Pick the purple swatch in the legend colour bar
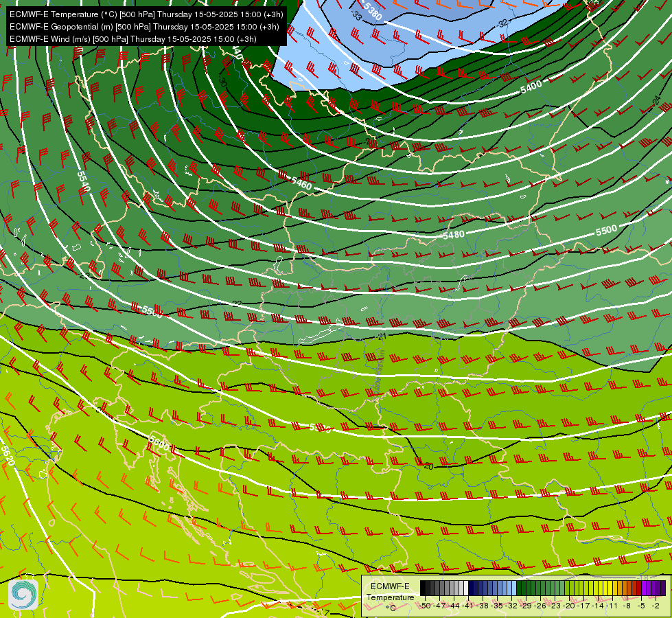 [x=644, y=588]
